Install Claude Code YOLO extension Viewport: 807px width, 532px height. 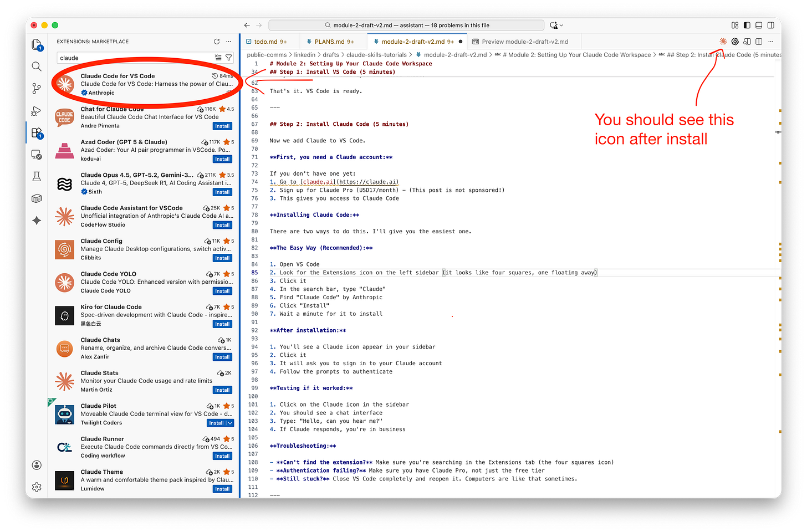coord(222,291)
